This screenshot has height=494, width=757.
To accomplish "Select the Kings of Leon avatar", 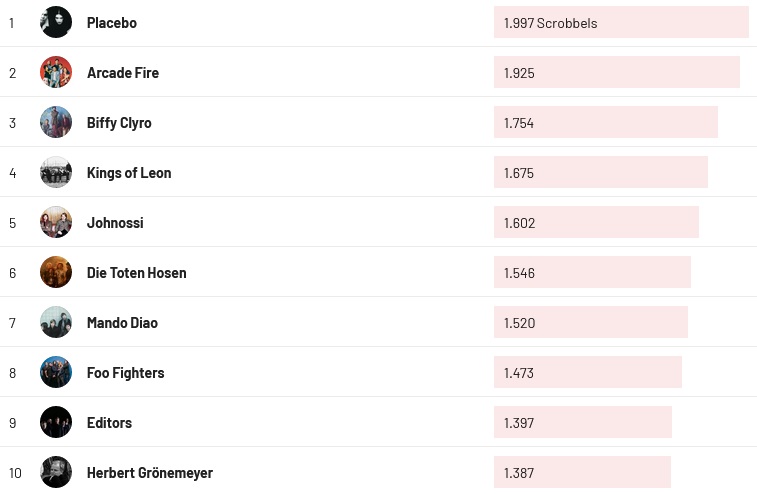I will click(x=56, y=172).
